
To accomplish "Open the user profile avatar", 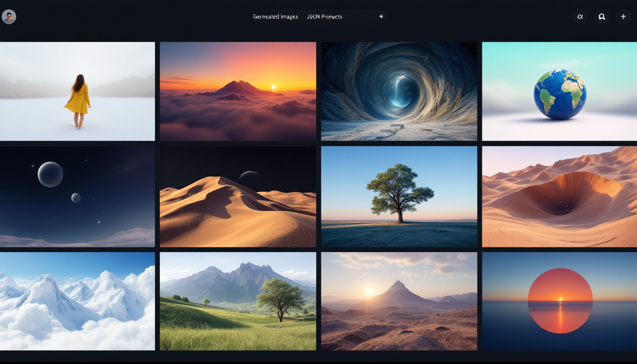I will pyautogui.click(x=9, y=17).
